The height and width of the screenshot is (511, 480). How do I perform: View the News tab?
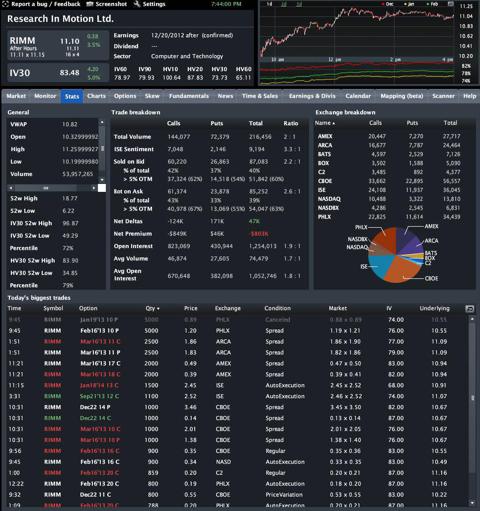point(225,96)
